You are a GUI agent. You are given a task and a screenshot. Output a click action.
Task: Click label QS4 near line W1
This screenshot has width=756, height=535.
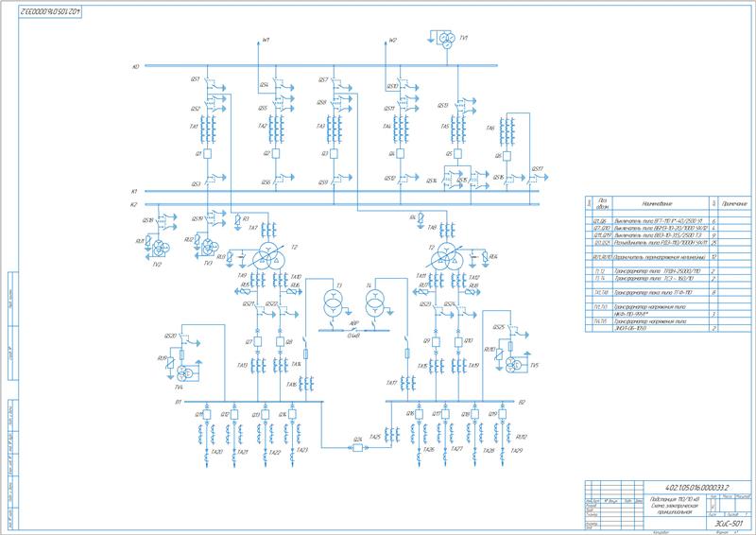(x=264, y=85)
